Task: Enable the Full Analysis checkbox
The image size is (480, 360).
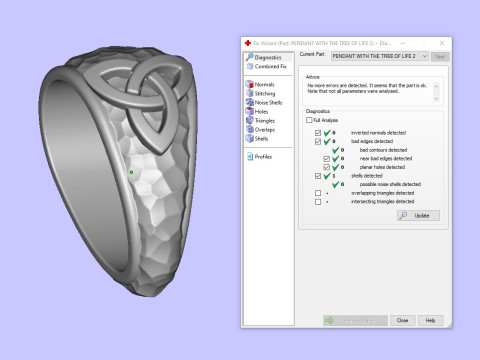Action: [309, 120]
